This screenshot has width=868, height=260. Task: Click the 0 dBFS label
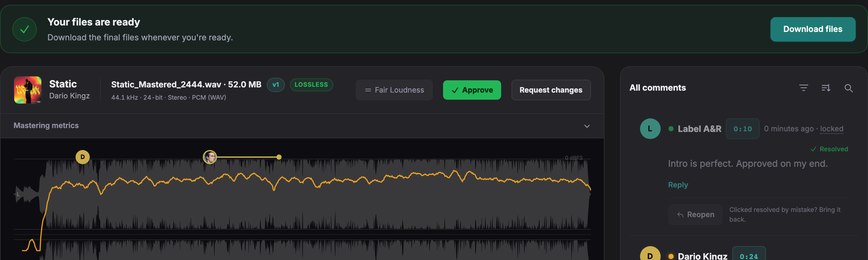pos(573,158)
